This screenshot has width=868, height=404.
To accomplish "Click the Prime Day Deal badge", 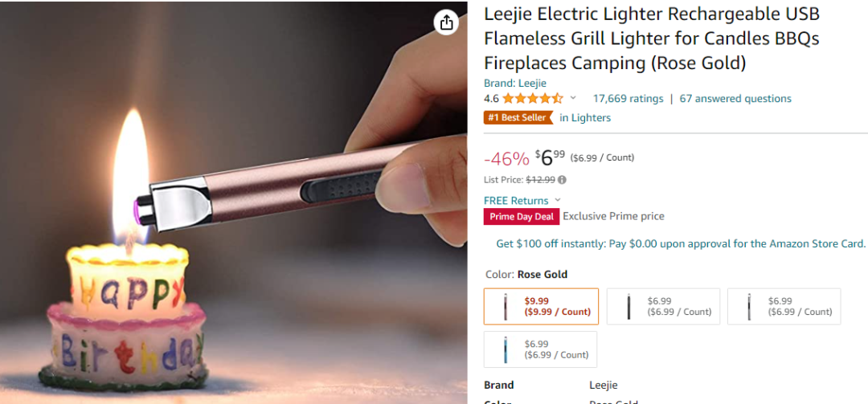I will (522, 216).
